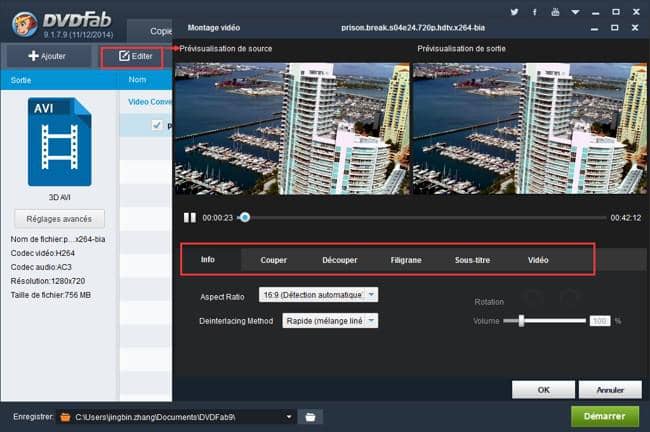Click the Résolution:1280x720 text
650x432 pixels.
pos(48,281)
